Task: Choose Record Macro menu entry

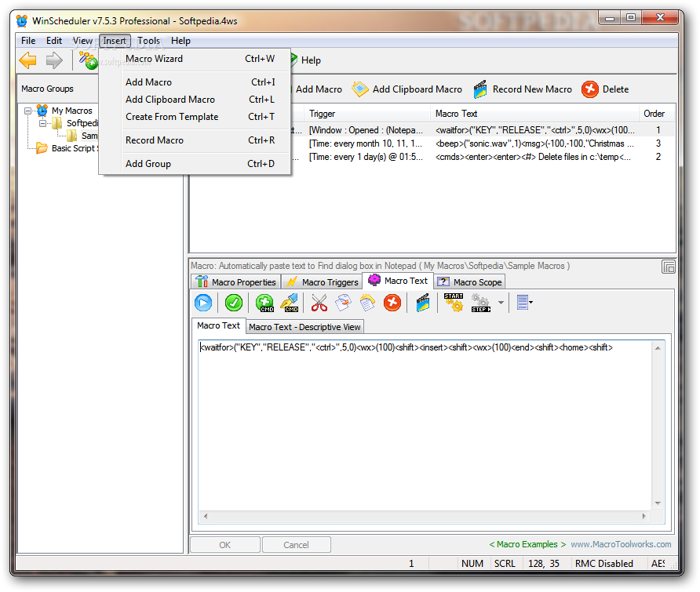Action: coord(195,140)
